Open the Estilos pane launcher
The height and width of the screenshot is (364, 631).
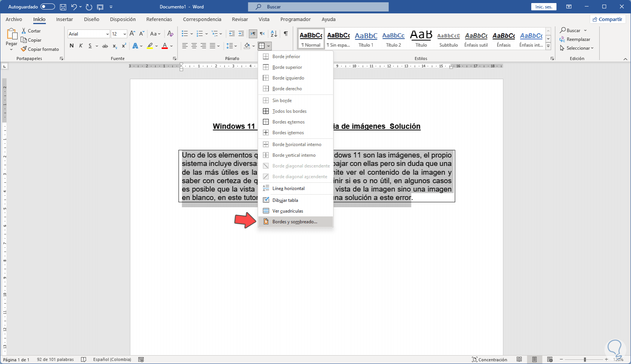[552, 58]
